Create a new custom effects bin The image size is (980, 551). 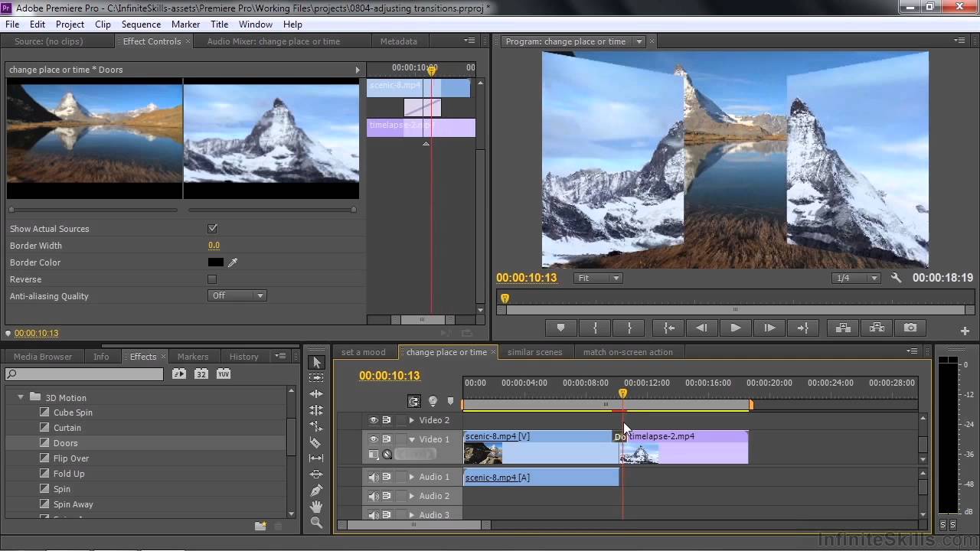(260, 526)
